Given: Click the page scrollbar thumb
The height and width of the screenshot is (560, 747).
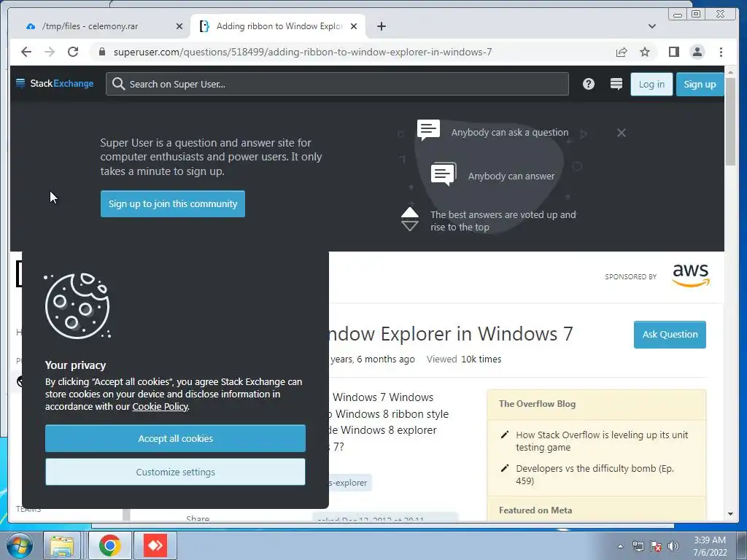Looking at the screenshot, I should 730,121.
